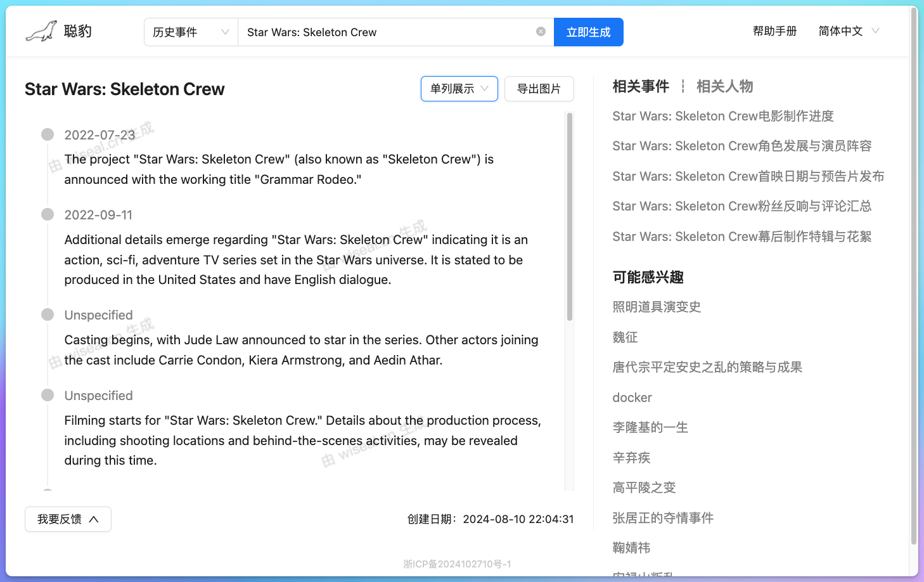This screenshot has width=924, height=582.
Task: Open the 帮助手册 link
Action: pos(774,31)
